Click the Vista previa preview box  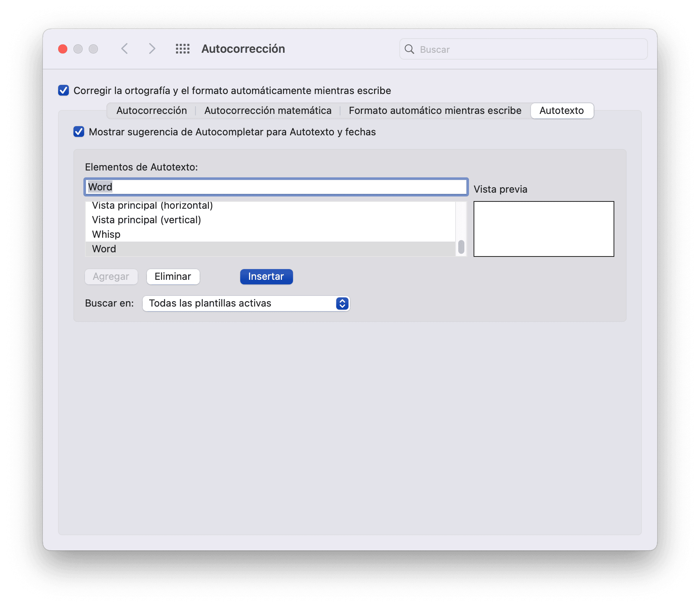point(544,229)
